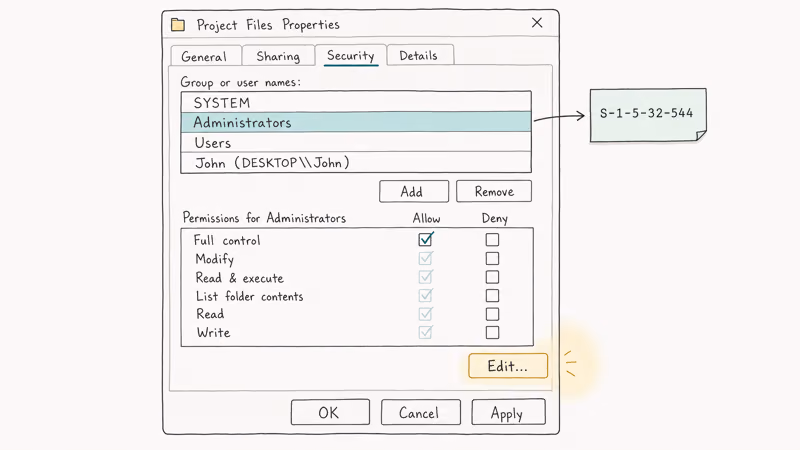Click the List folder contents label

(x=249, y=296)
